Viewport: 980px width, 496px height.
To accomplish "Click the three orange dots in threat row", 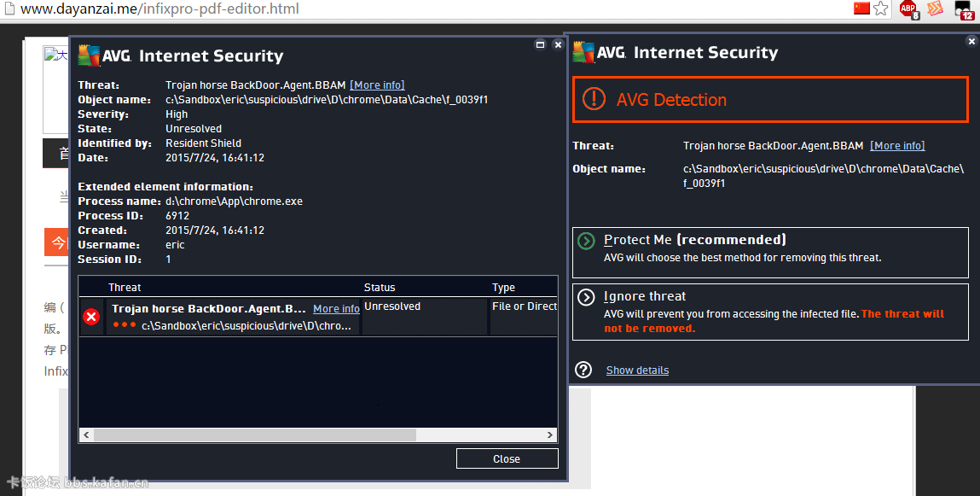I will click(125, 324).
